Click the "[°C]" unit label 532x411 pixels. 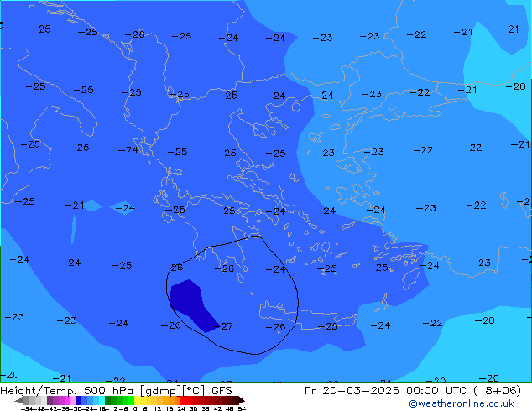pyautogui.click(x=194, y=391)
